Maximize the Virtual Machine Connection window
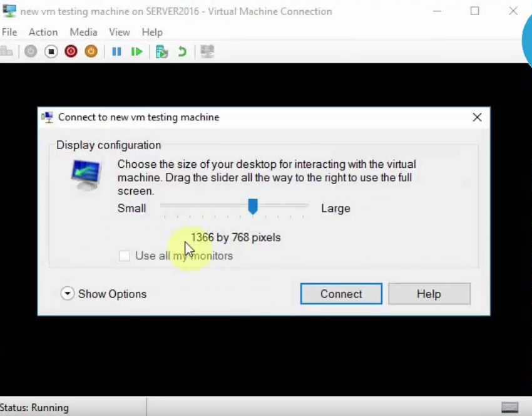Image resolution: width=532 pixels, height=416 pixels. pos(474,11)
